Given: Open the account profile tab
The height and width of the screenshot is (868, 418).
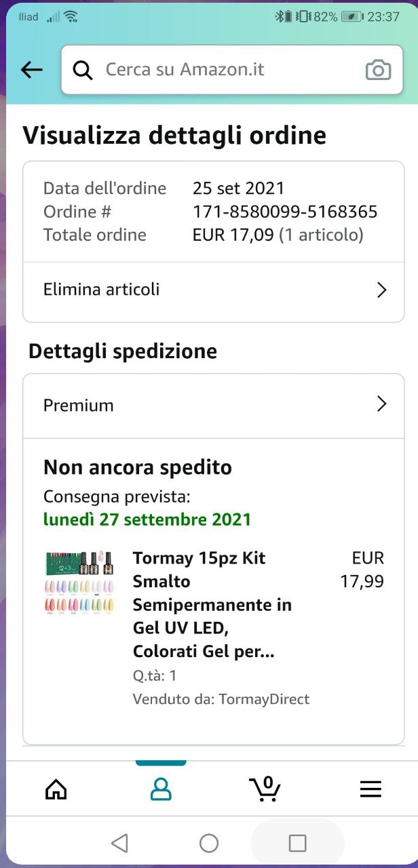Looking at the screenshot, I should pyautogui.click(x=161, y=789).
